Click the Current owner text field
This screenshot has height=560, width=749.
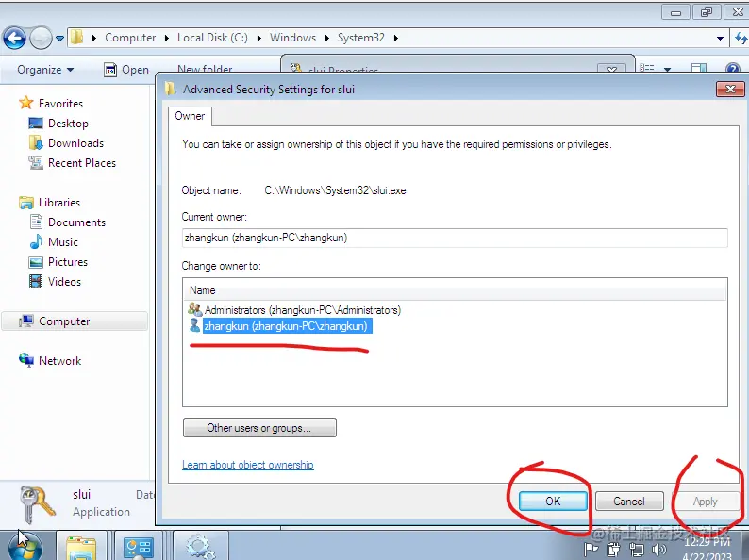[455, 238]
